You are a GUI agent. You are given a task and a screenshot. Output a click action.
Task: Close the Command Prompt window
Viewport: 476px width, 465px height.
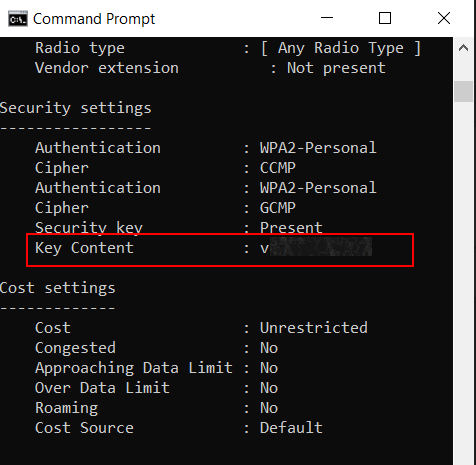click(444, 18)
